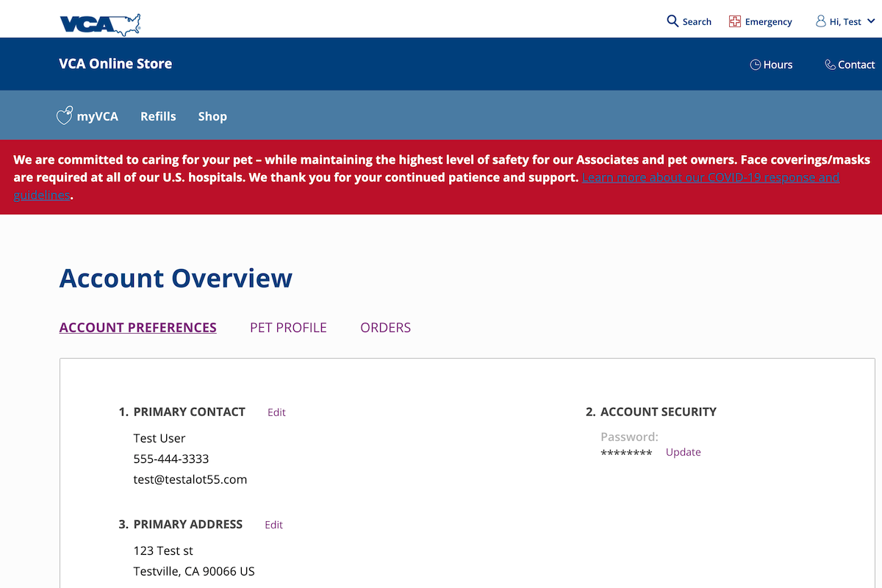
Task: Switch to the Orders tab
Action: pos(385,328)
